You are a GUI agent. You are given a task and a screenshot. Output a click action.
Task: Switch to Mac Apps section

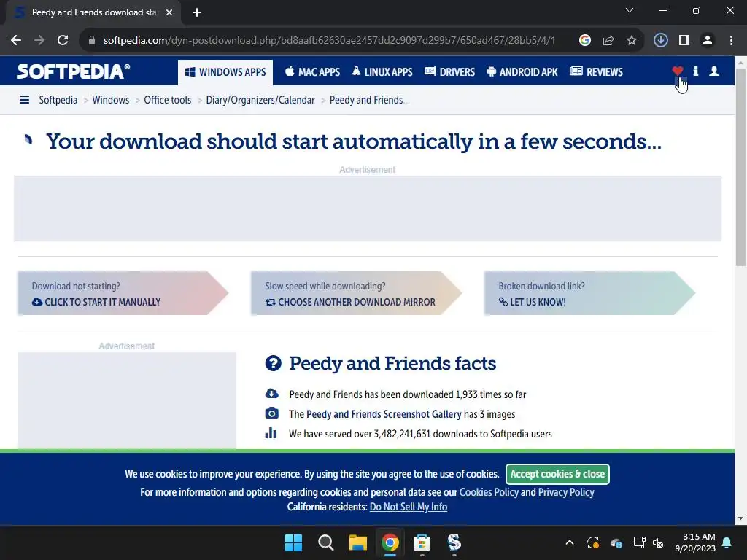312,72
